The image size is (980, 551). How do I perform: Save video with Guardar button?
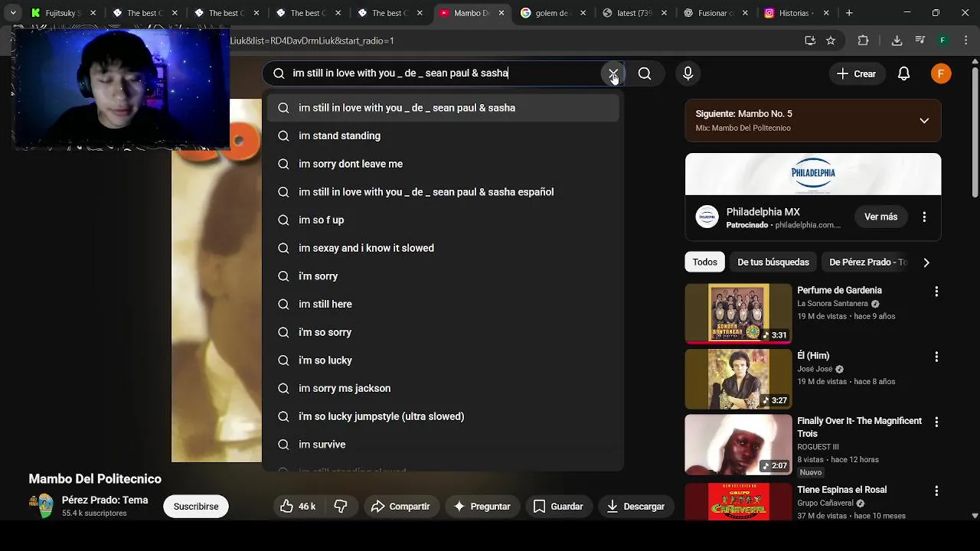[x=558, y=507]
